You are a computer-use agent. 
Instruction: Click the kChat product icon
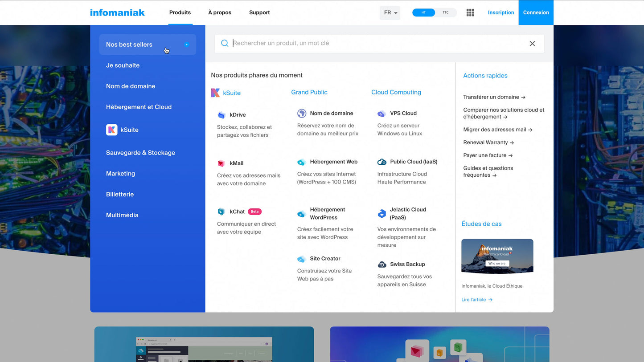click(222, 212)
